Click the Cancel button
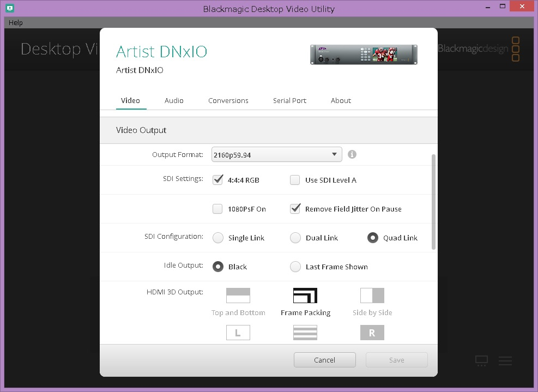538x392 pixels. [x=324, y=360]
